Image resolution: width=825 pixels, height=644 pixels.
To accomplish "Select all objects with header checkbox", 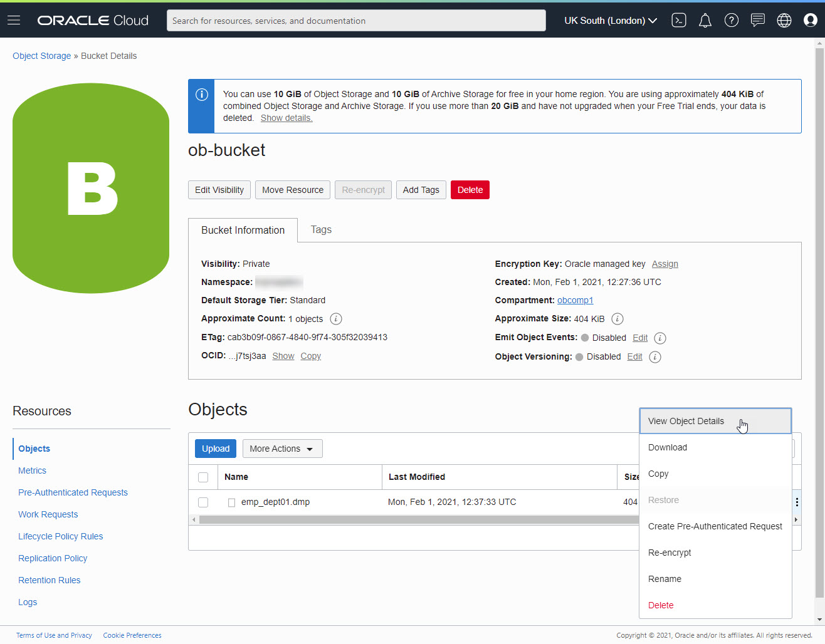I will pyautogui.click(x=203, y=477).
